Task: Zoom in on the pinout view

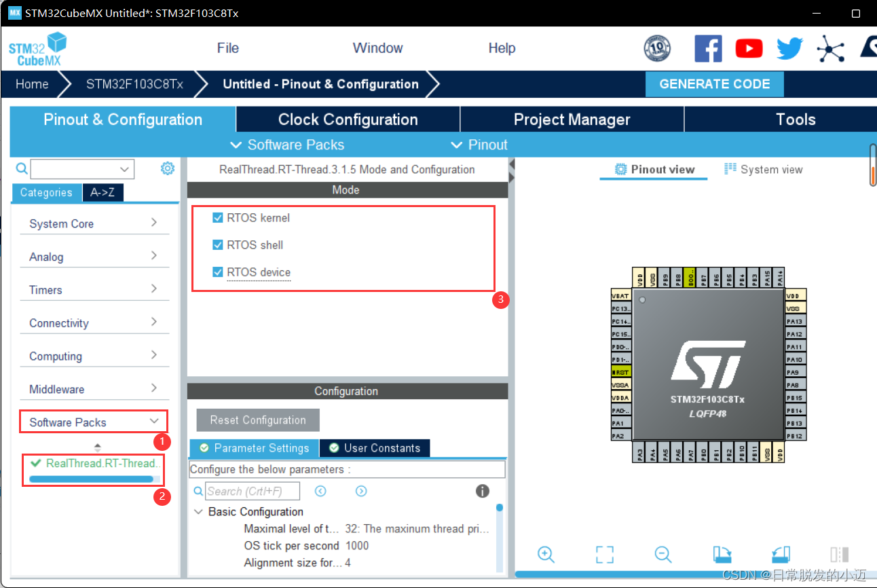Action: [546, 554]
